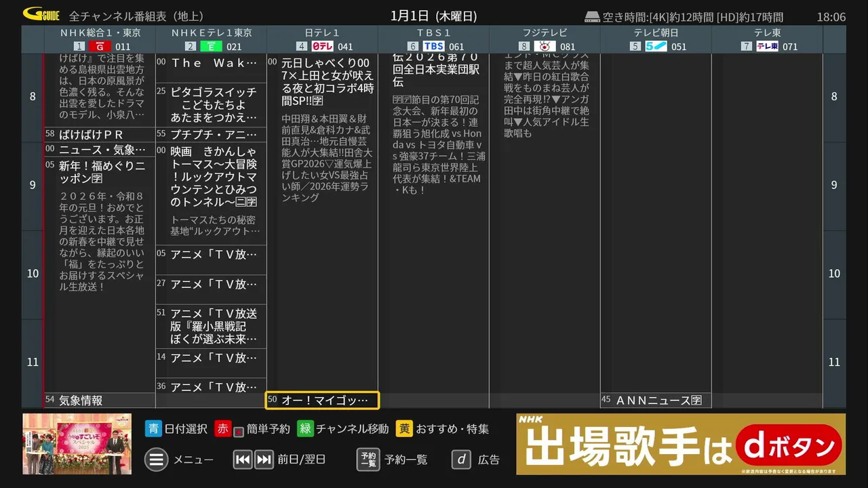Viewport: 868px width, 488px height.
Task: Select the NHK E-Tele channel logo 021
Action: point(211,46)
